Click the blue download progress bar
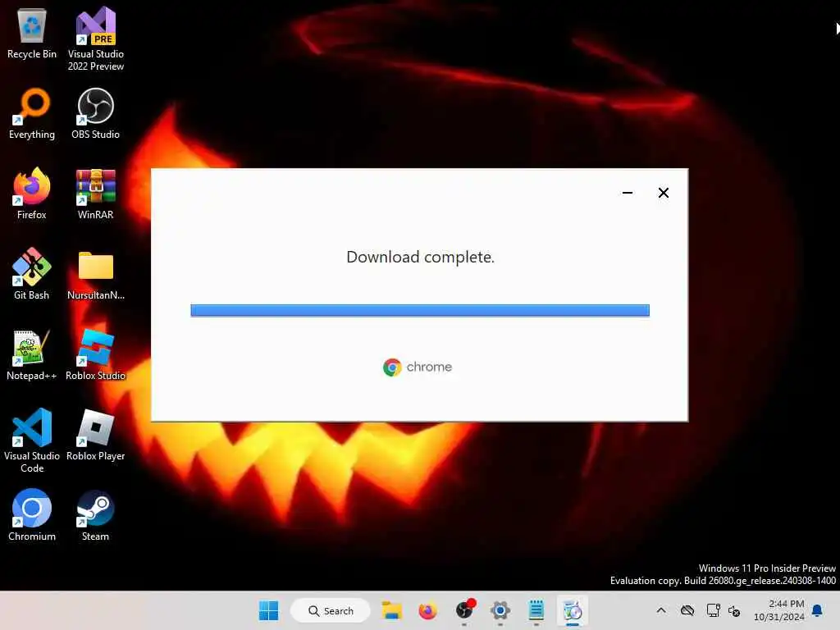The image size is (840, 630). coord(420,311)
